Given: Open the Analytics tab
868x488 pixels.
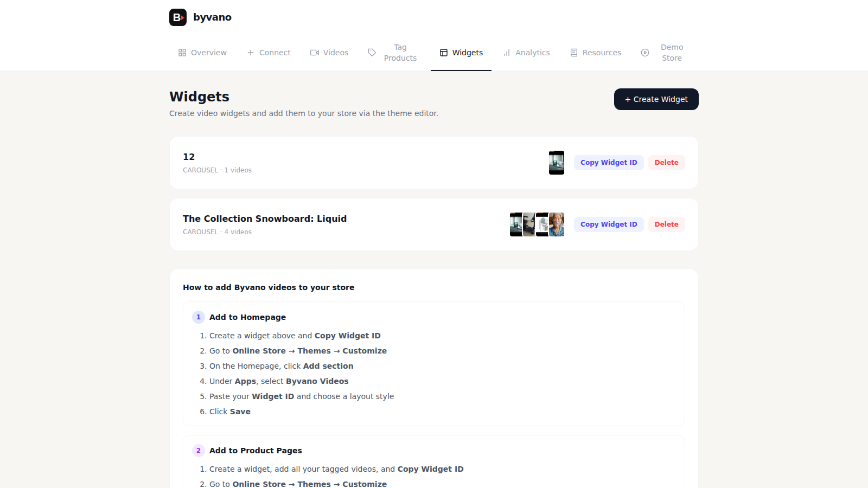Looking at the screenshot, I should [x=526, y=53].
